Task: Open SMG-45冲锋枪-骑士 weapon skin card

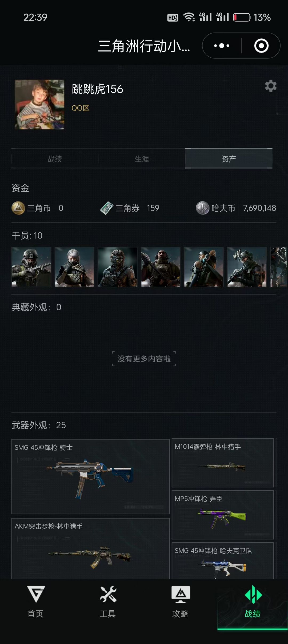Action: 91,476
